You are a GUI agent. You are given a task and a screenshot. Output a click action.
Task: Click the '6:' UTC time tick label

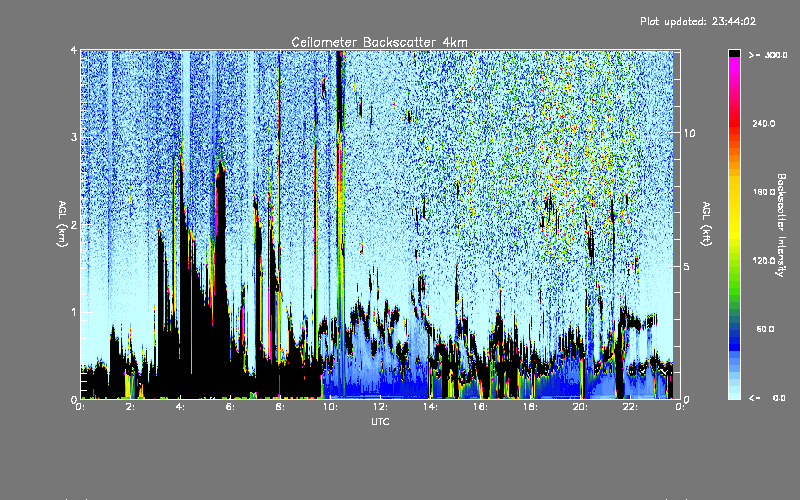(230, 407)
